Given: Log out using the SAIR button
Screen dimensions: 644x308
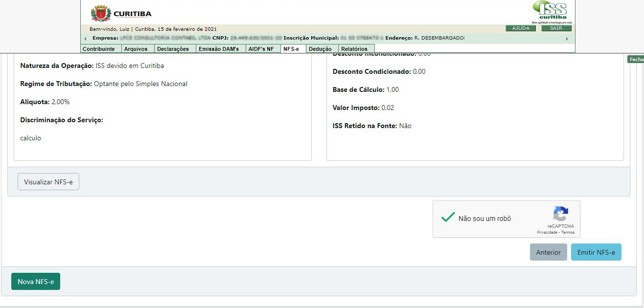Looking at the screenshot, I should point(556,28).
